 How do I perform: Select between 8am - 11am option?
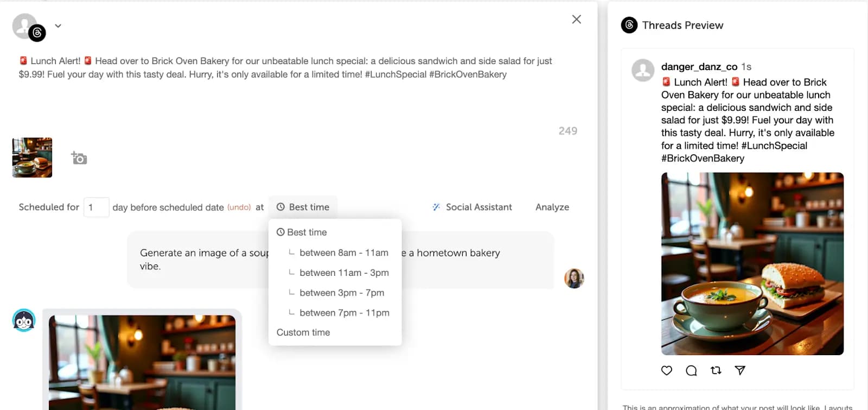click(343, 253)
